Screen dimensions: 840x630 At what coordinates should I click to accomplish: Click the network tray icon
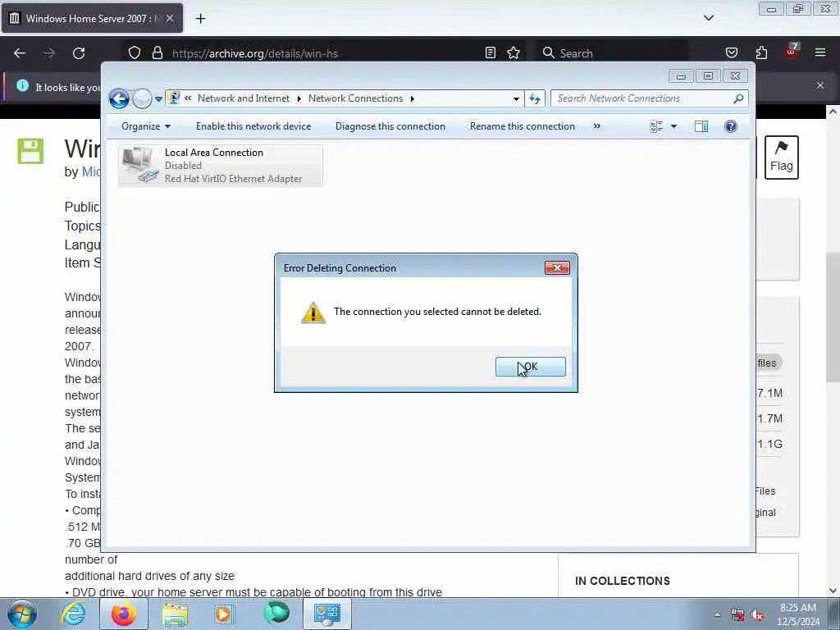pyautogui.click(x=737, y=615)
